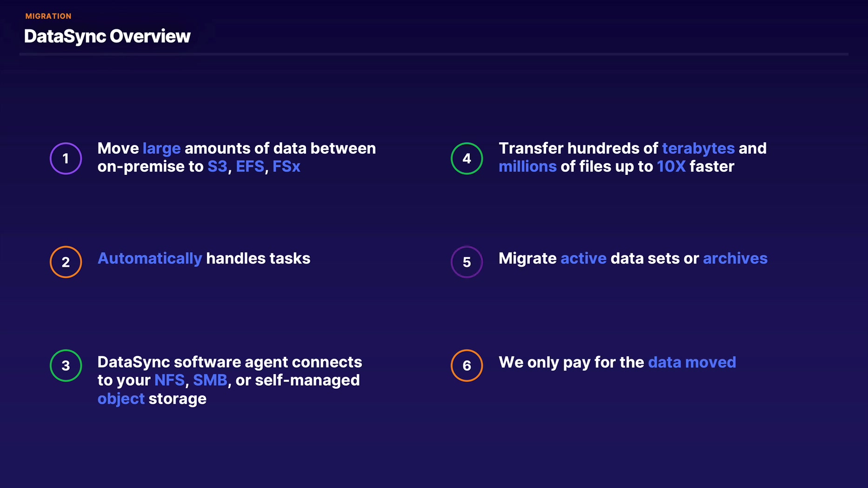
Task: Click the highlighted "10X" text
Action: [671, 166]
